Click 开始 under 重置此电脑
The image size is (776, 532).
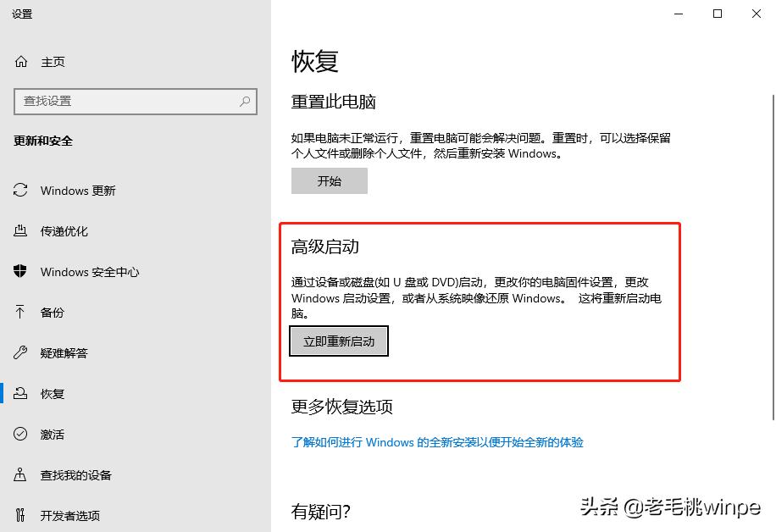tap(329, 180)
